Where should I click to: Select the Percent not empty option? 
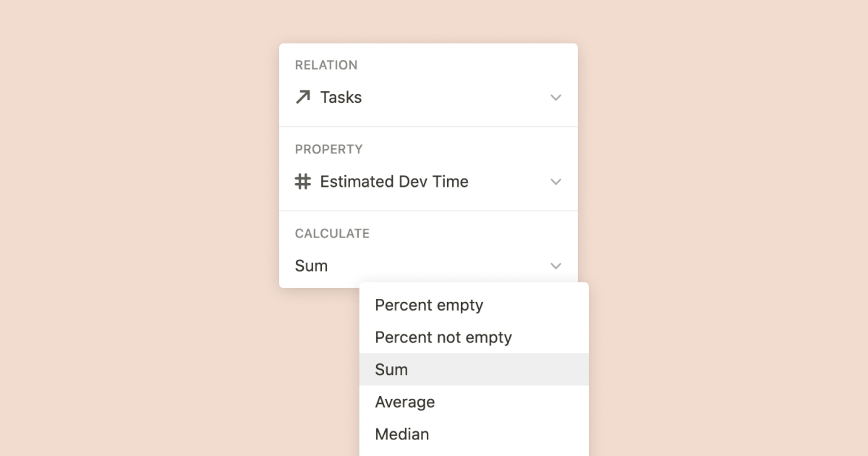[443, 337]
